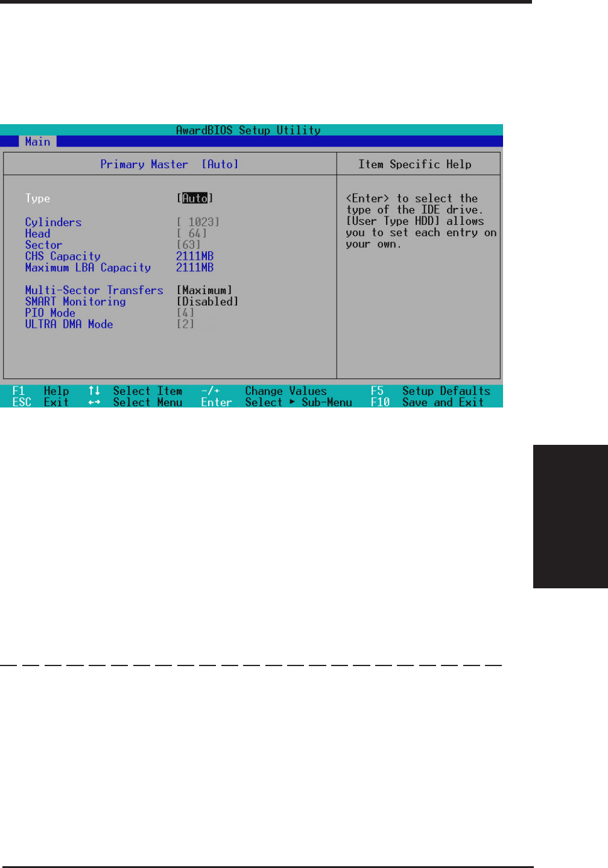Click the ULTRA DMA Mode value 2

(185, 324)
